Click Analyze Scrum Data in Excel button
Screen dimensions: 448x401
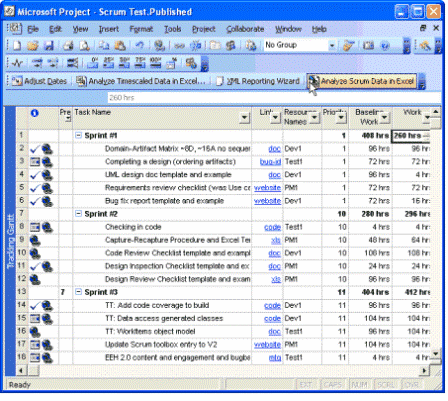(x=361, y=81)
